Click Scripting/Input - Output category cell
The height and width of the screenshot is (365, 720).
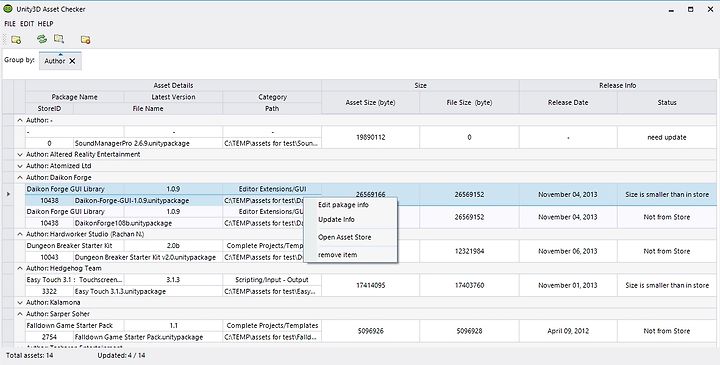(x=272, y=280)
